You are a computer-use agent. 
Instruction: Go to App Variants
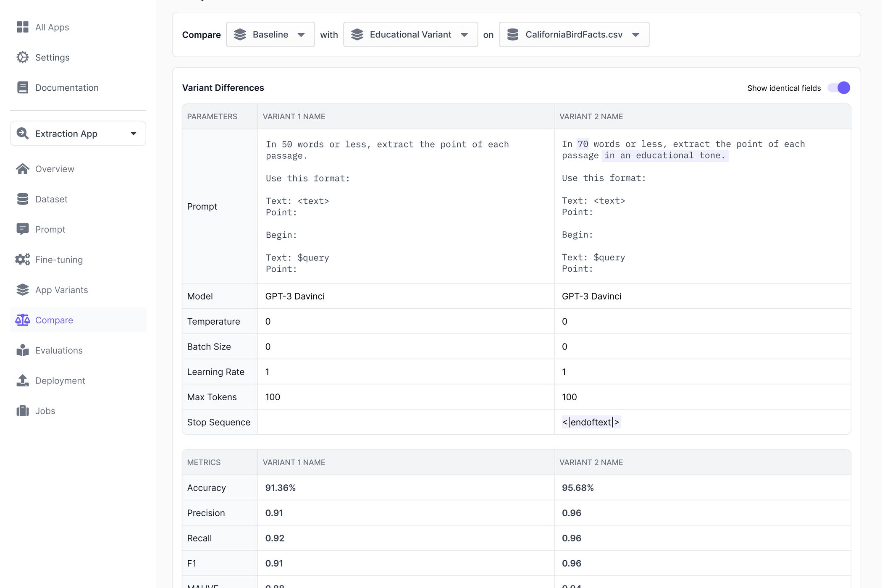click(62, 290)
